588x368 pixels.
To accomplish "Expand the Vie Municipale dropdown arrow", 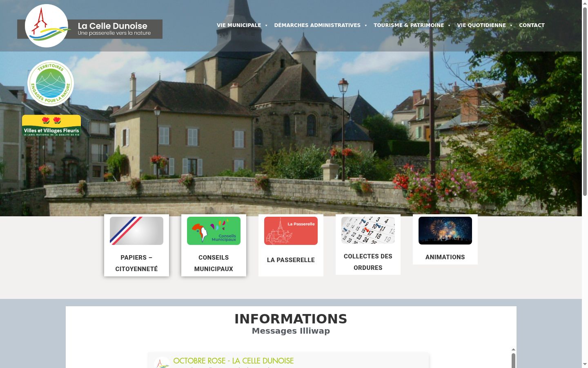I will [x=266, y=25].
